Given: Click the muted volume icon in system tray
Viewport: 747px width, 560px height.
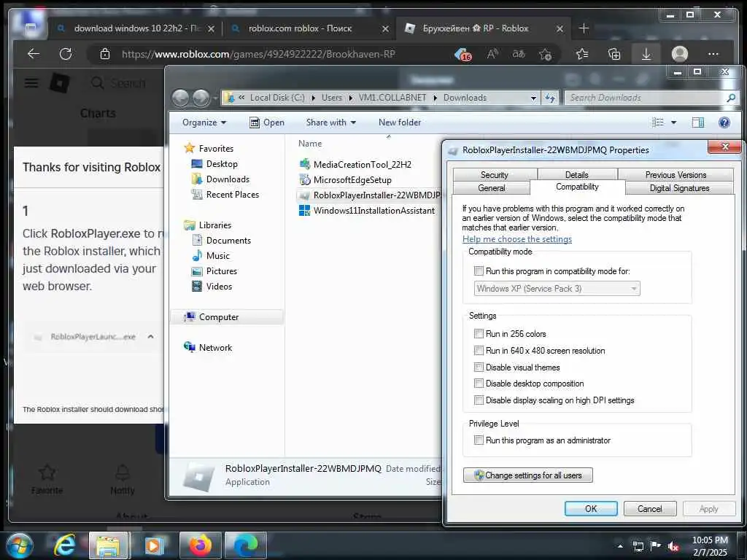Looking at the screenshot, I should click(x=673, y=546).
